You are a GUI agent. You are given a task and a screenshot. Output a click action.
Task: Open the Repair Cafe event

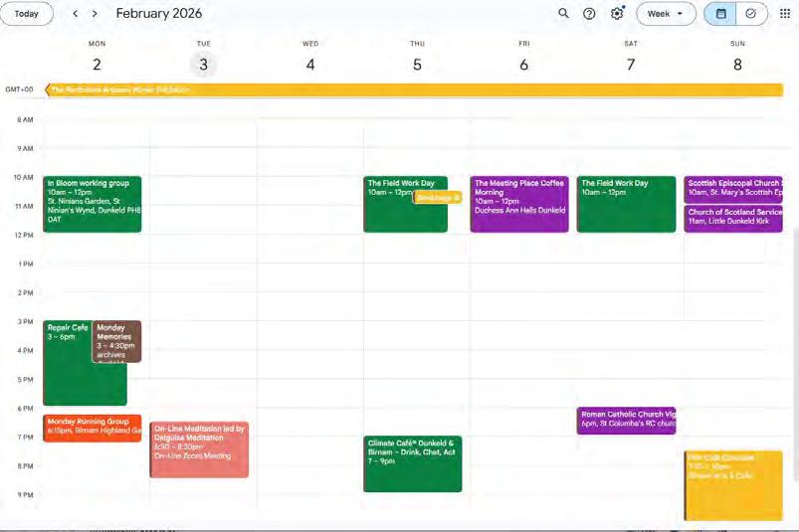pyautogui.click(x=68, y=363)
